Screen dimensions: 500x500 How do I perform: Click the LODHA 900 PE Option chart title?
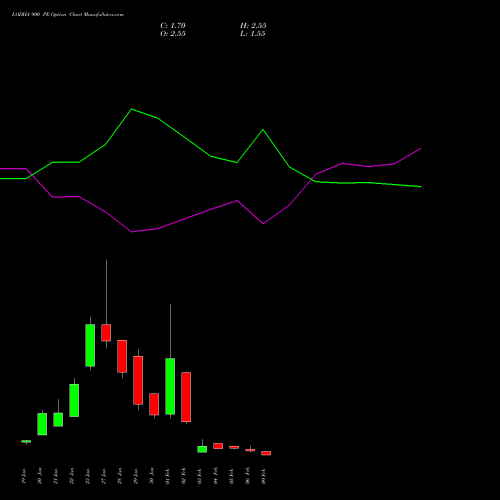pyautogui.click(x=68, y=15)
